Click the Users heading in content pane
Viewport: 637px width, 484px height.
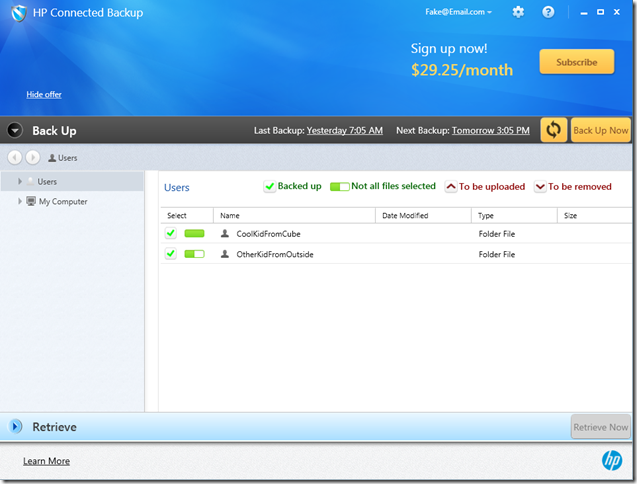177,187
